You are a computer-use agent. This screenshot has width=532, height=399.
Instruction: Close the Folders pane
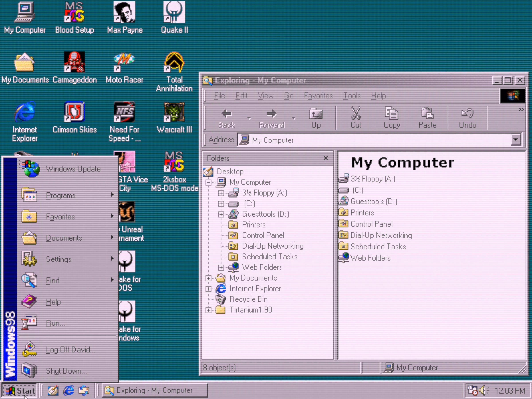pyautogui.click(x=326, y=158)
